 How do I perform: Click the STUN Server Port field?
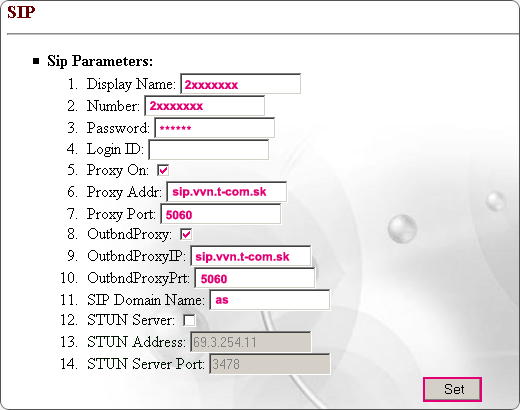270,364
